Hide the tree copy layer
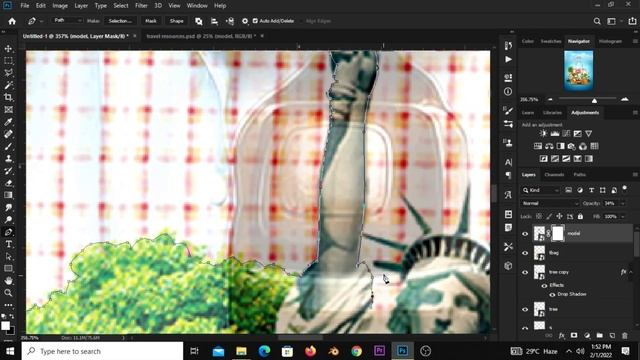 tap(525, 272)
